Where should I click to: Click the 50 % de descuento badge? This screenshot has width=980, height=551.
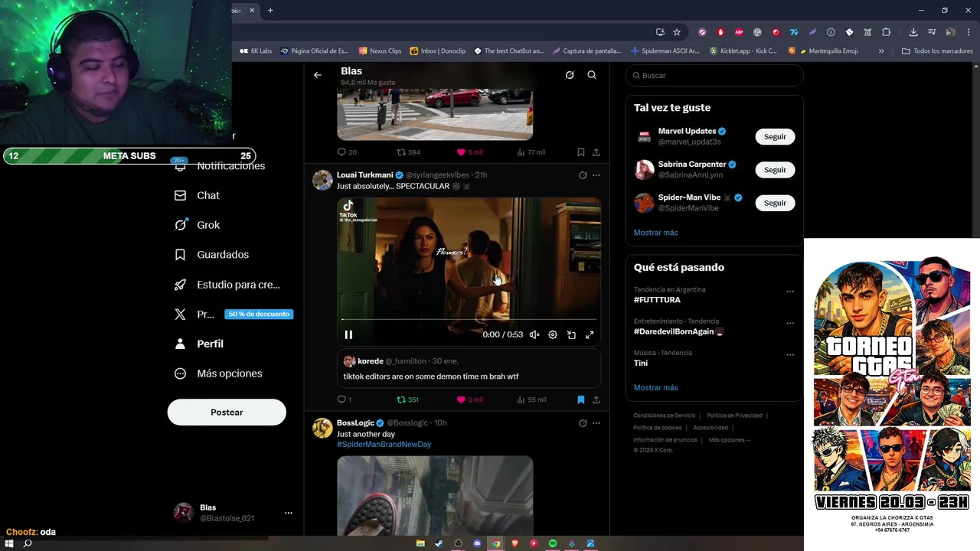pyautogui.click(x=259, y=314)
